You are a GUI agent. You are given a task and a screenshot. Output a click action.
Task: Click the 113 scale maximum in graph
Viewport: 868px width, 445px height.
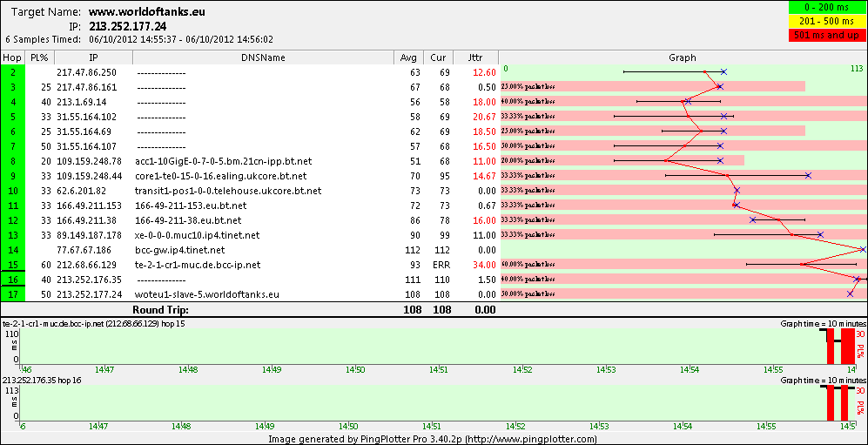[857, 69]
